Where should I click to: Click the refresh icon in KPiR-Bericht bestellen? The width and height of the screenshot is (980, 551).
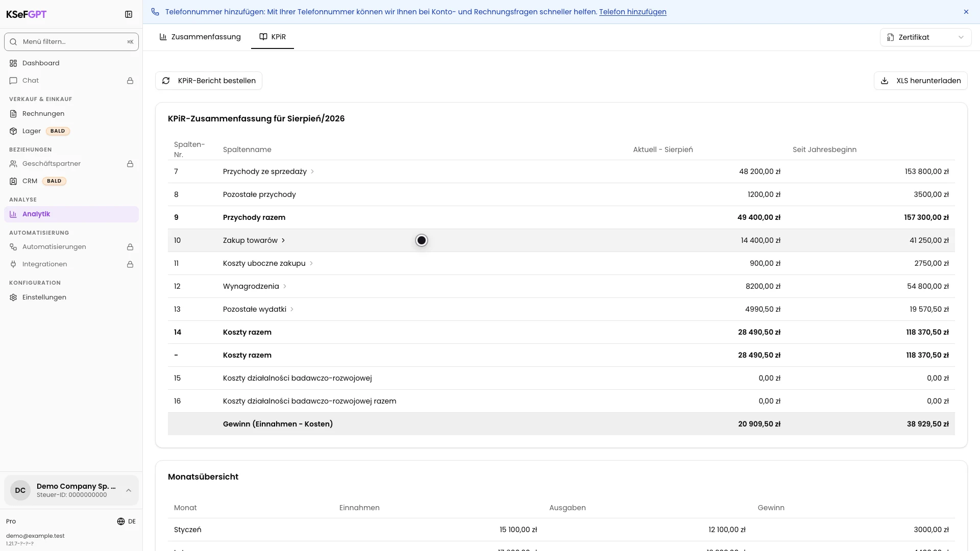(166, 81)
